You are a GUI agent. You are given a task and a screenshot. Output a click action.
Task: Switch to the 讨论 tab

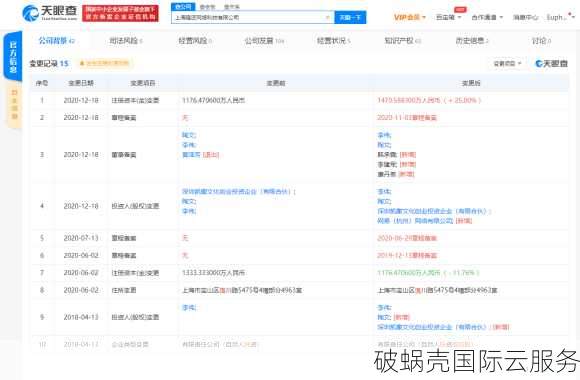coord(541,41)
